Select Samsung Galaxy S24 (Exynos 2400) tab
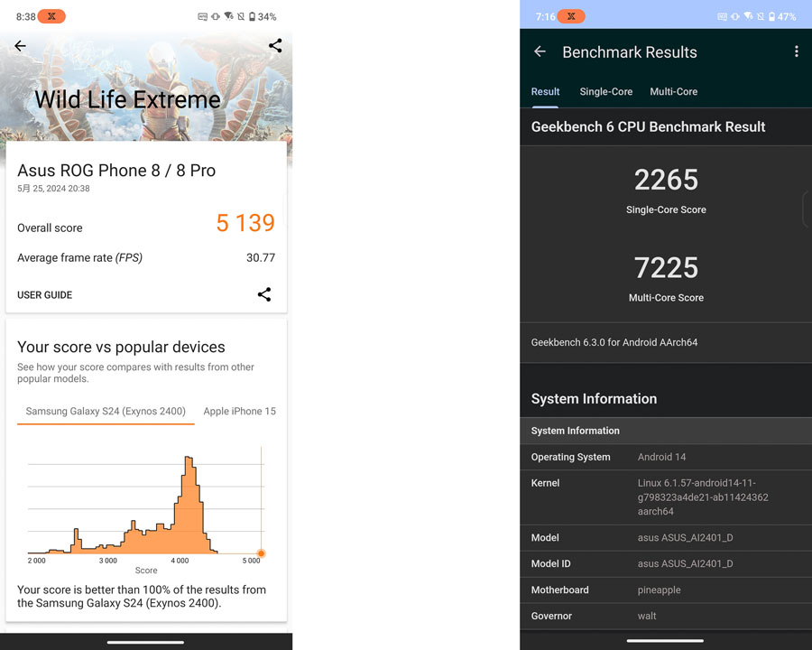 [x=106, y=411]
